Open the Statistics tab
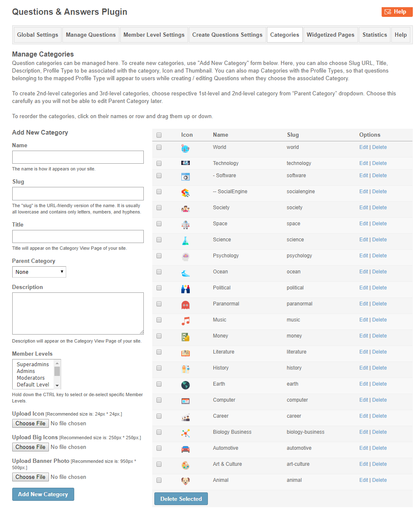420x516 pixels. (374, 35)
